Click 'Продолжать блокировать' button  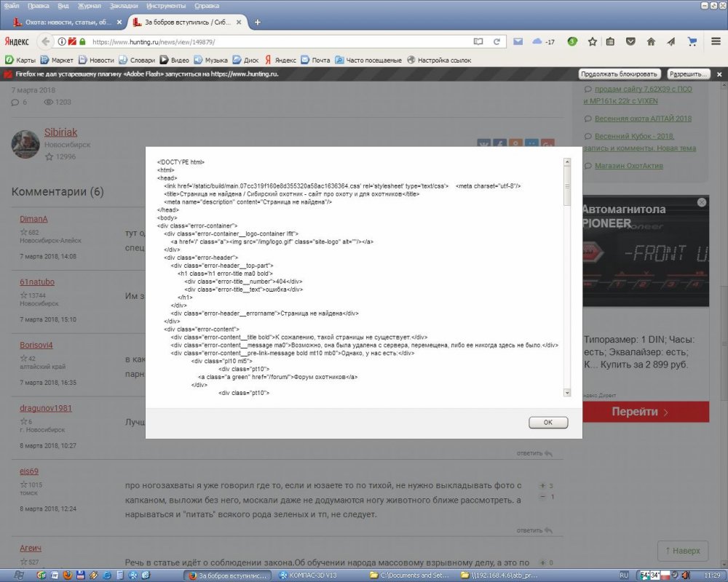pyautogui.click(x=620, y=74)
